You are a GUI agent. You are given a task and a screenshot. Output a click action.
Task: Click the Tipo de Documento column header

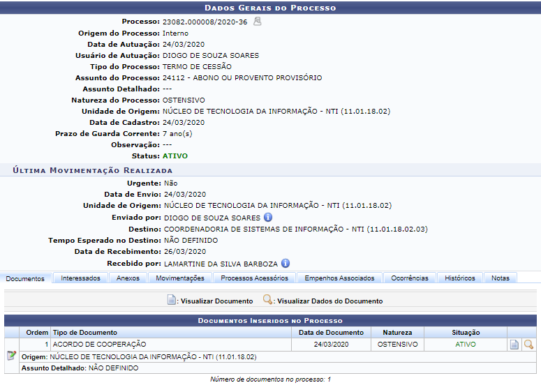point(85,333)
